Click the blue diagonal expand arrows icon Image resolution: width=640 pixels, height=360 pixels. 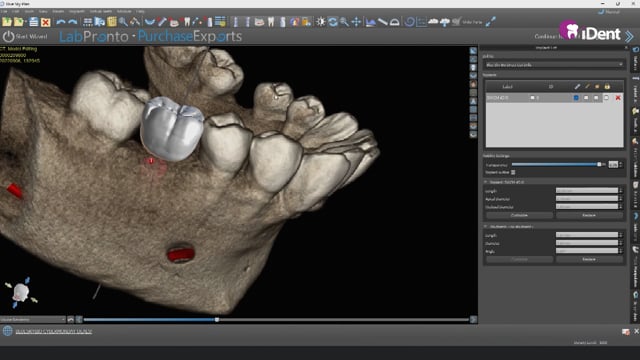click(491, 22)
